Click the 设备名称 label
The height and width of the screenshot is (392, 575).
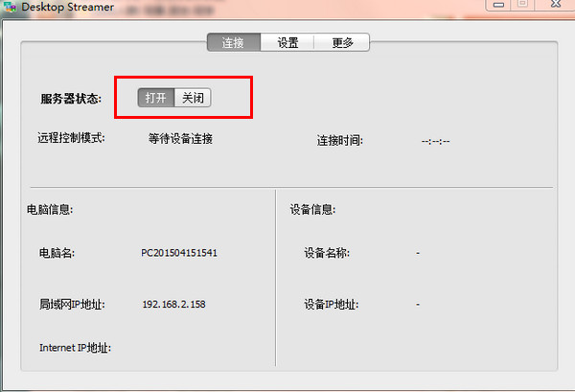[x=327, y=253]
